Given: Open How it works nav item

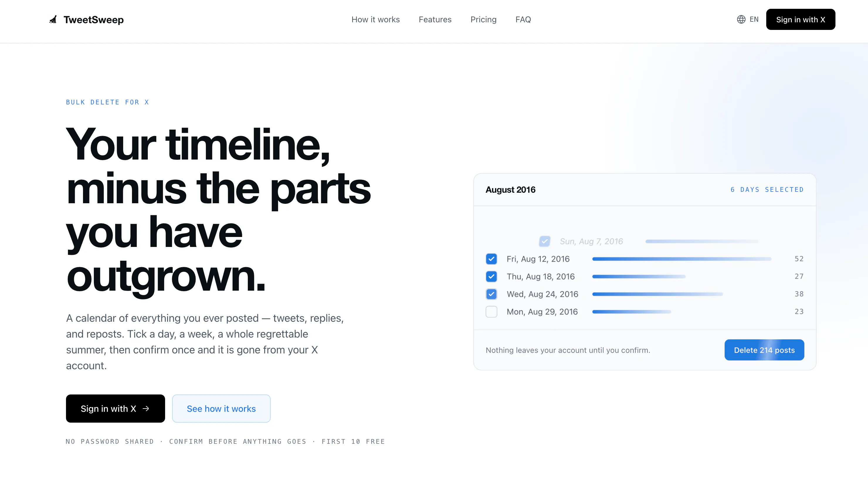Looking at the screenshot, I should pos(375,19).
